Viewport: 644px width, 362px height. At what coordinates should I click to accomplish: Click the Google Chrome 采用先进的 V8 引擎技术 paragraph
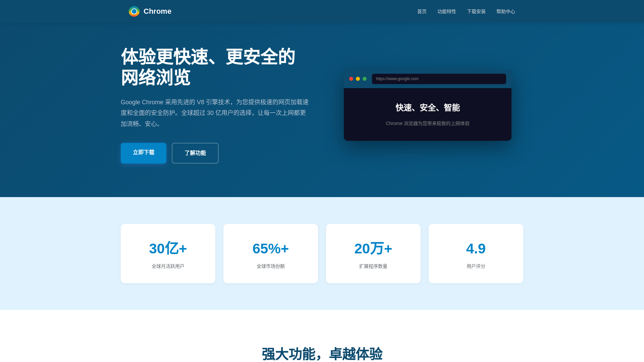click(215, 113)
